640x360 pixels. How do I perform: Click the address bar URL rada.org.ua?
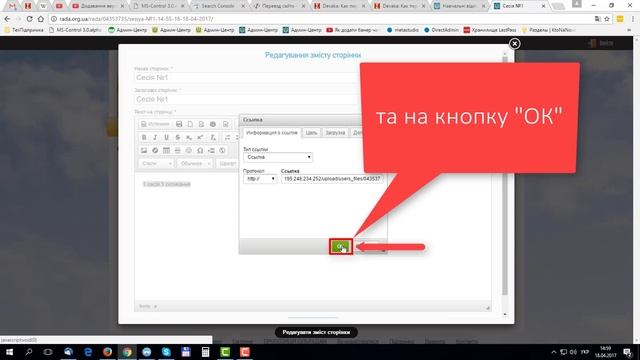136,19
